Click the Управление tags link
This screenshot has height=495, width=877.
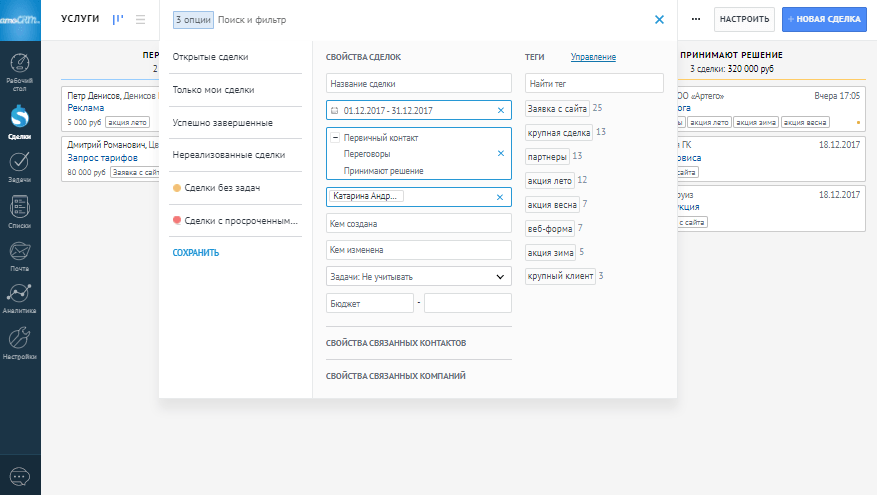[x=593, y=57]
